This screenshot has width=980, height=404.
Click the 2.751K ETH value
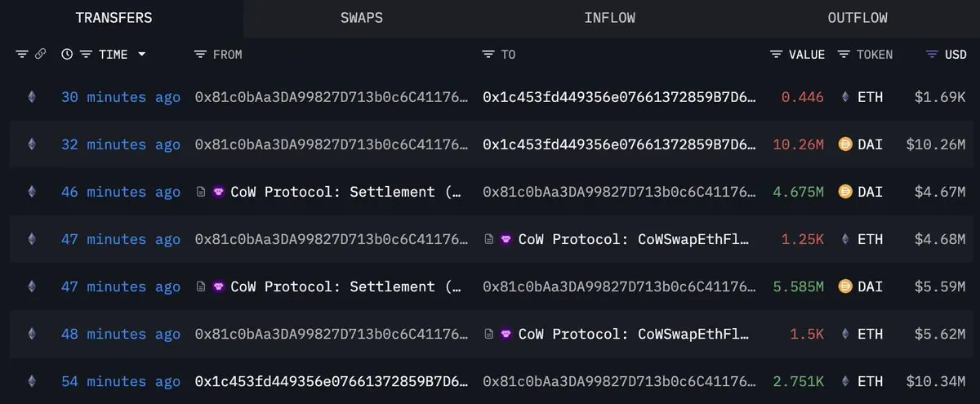799,381
